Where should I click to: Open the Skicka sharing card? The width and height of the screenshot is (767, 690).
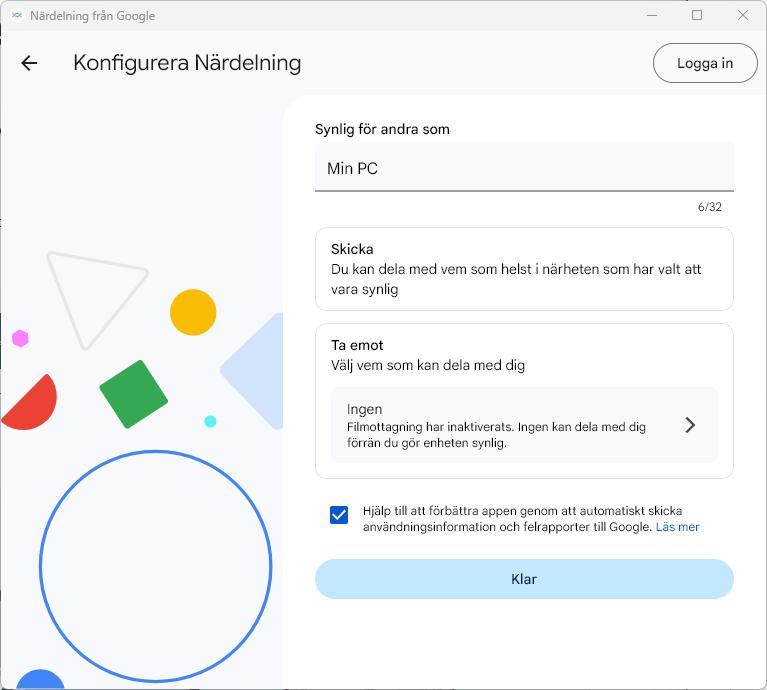click(x=524, y=269)
